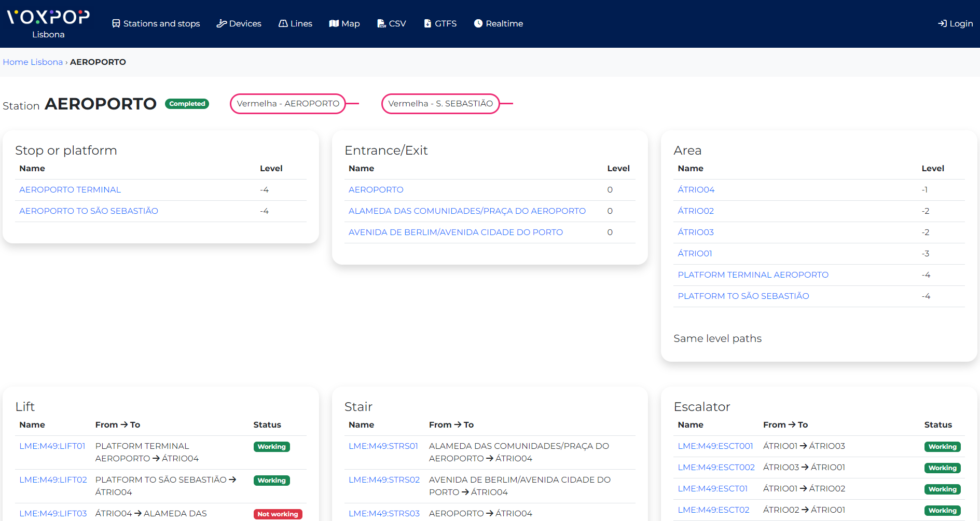
Task: Open escalator LME:M49:ESCT01
Action: pyautogui.click(x=713, y=488)
